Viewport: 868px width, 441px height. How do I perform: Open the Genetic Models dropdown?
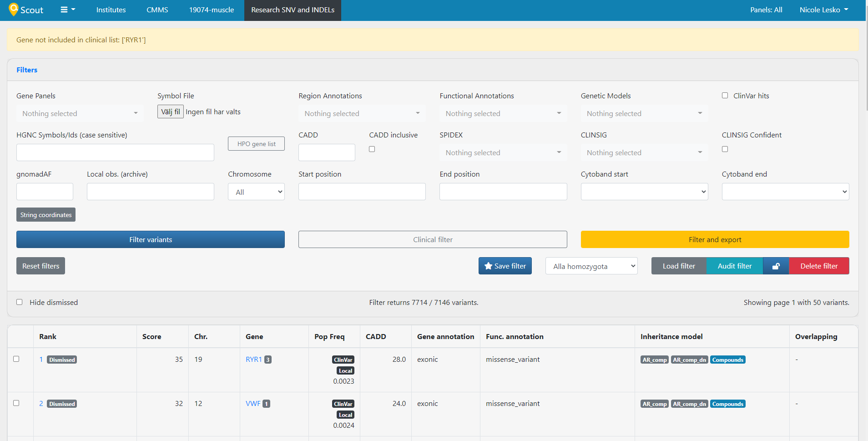[x=644, y=113]
